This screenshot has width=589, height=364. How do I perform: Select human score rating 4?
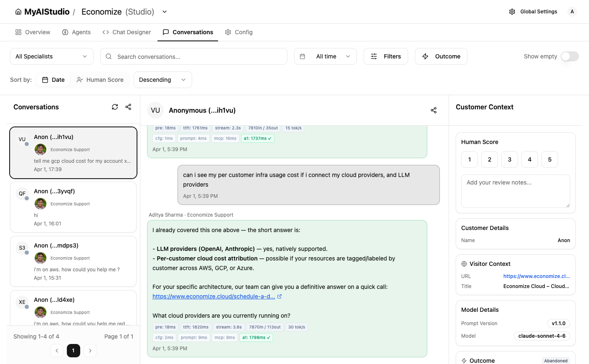(x=530, y=159)
